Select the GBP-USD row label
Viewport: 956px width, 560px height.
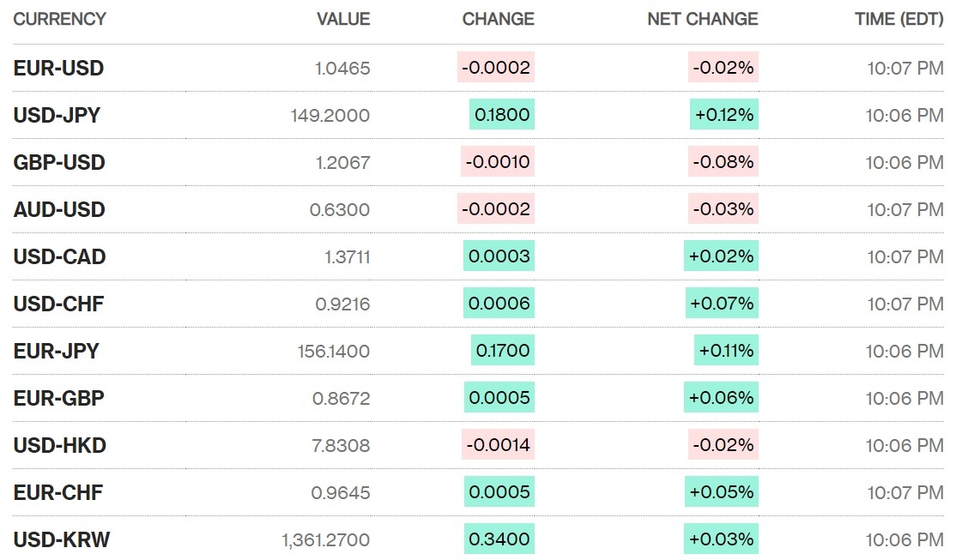[x=59, y=163]
